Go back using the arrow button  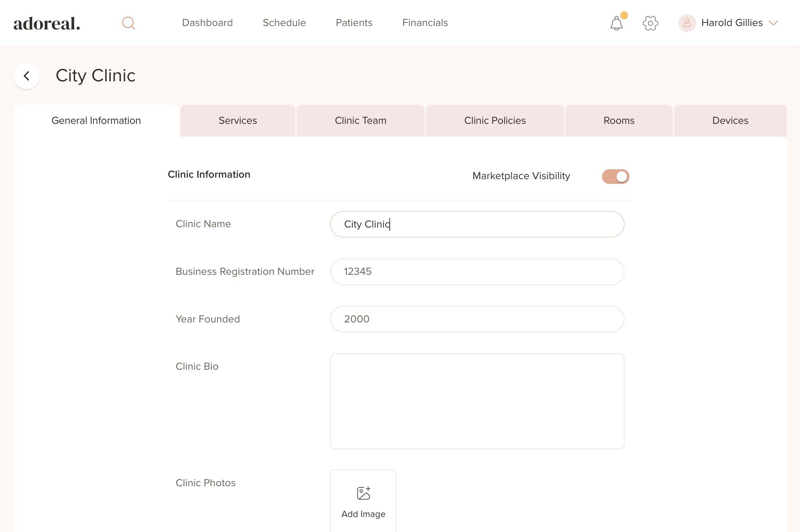26,76
